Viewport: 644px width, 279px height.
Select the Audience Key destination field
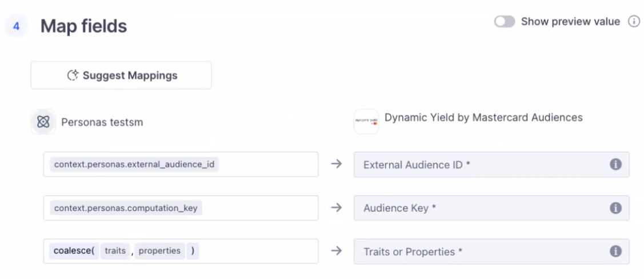(x=491, y=208)
